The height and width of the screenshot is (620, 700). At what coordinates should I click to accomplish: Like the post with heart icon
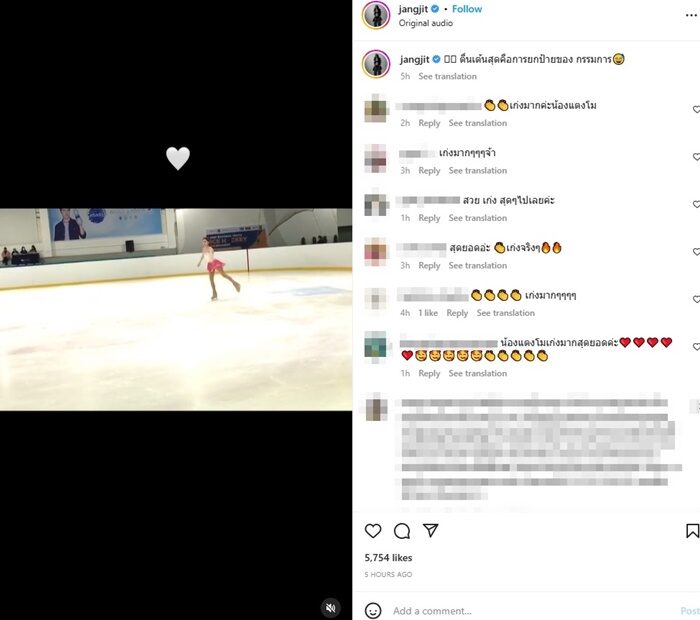coord(373,531)
